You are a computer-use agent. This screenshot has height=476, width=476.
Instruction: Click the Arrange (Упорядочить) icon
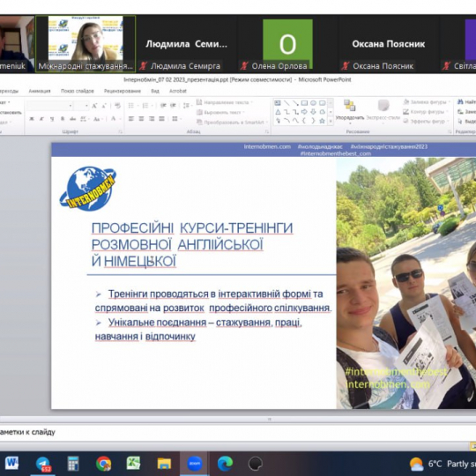[349, 106]
